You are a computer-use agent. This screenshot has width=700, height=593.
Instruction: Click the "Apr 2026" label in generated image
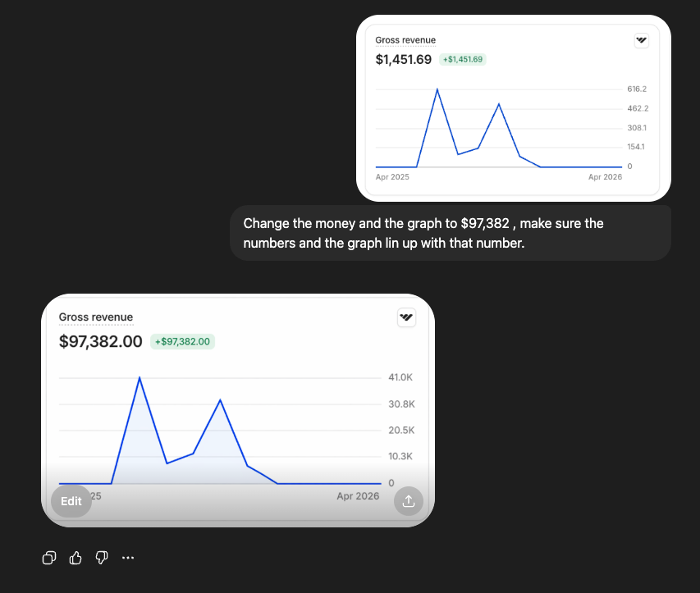358,496
